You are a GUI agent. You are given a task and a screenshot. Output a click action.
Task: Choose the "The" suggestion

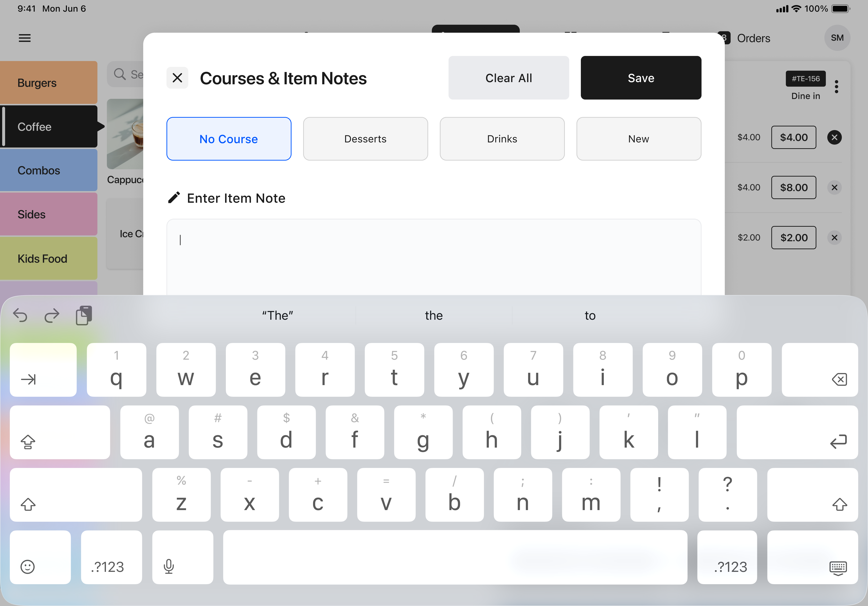click(x=277, y=315)
